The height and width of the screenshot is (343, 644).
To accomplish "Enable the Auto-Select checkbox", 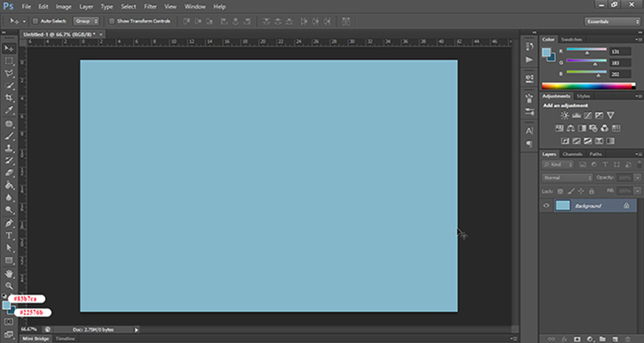I will (35, 21).
